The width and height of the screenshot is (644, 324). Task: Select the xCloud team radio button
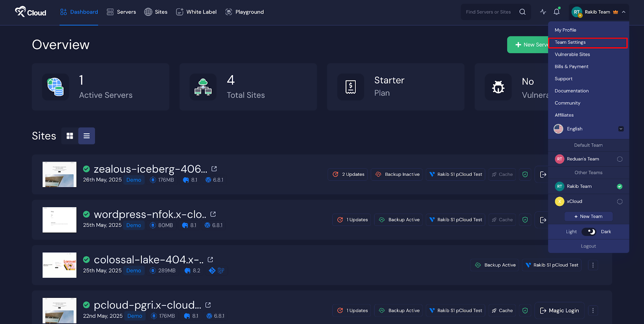pyautogui.click(x=619, y=202)
